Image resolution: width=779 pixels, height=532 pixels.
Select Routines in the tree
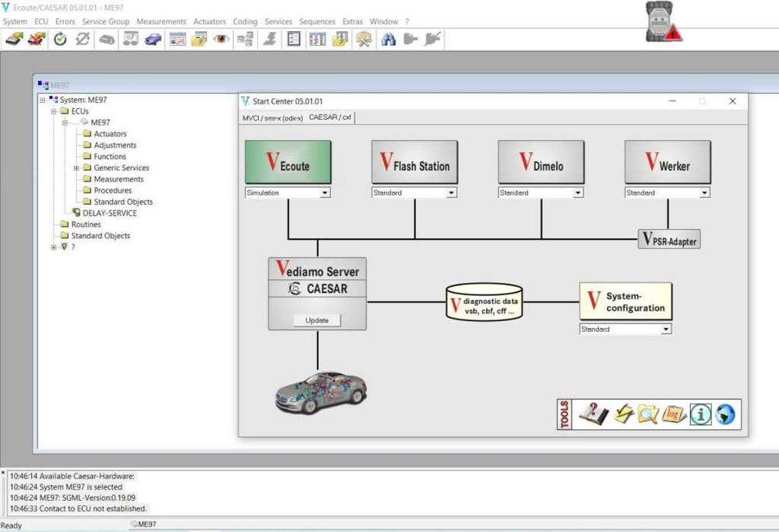86,224
